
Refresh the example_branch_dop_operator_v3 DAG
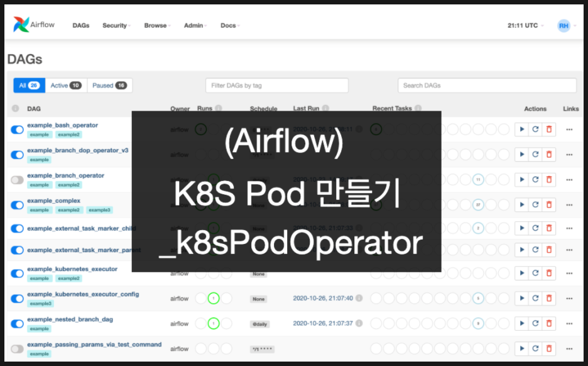(x=535, y=155)
